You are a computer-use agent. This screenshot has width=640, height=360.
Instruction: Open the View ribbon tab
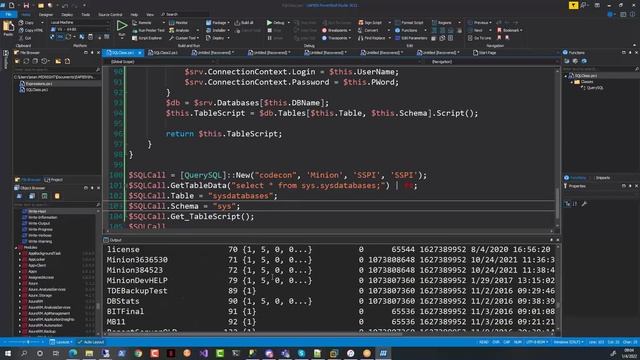point(150,14)
